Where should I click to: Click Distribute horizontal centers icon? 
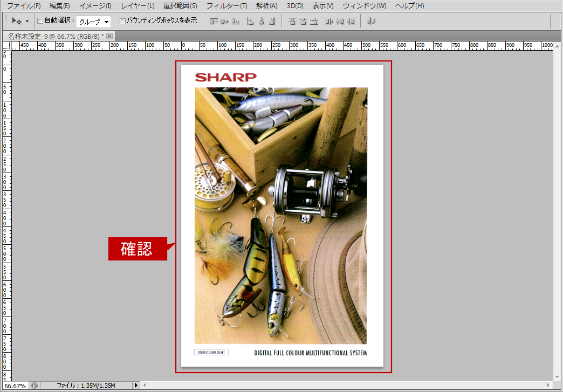click(x=340, y=22)
